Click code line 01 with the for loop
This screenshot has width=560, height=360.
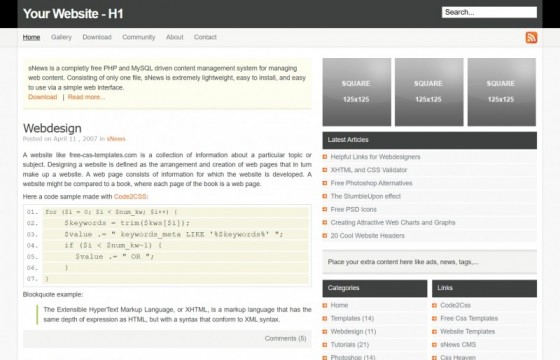(175, 212)
